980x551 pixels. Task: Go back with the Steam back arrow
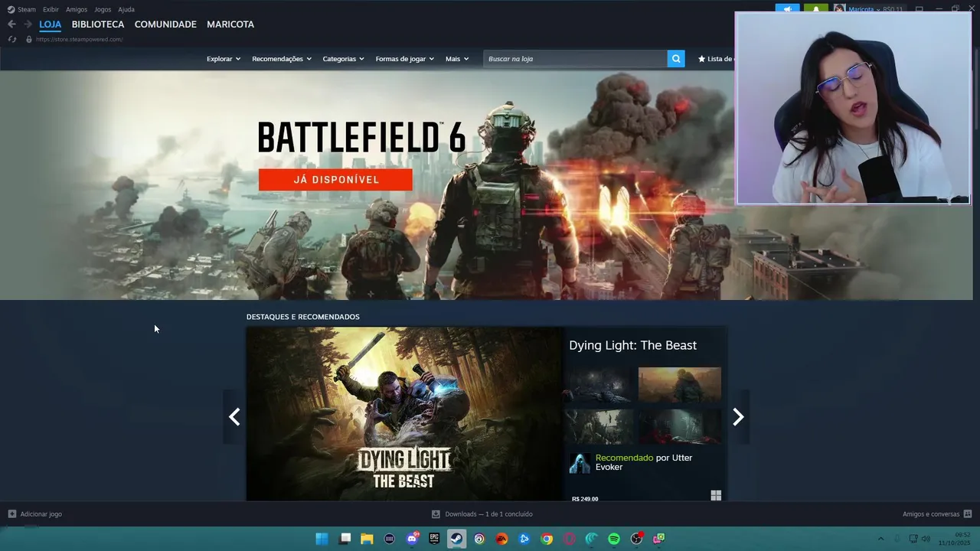11,24
